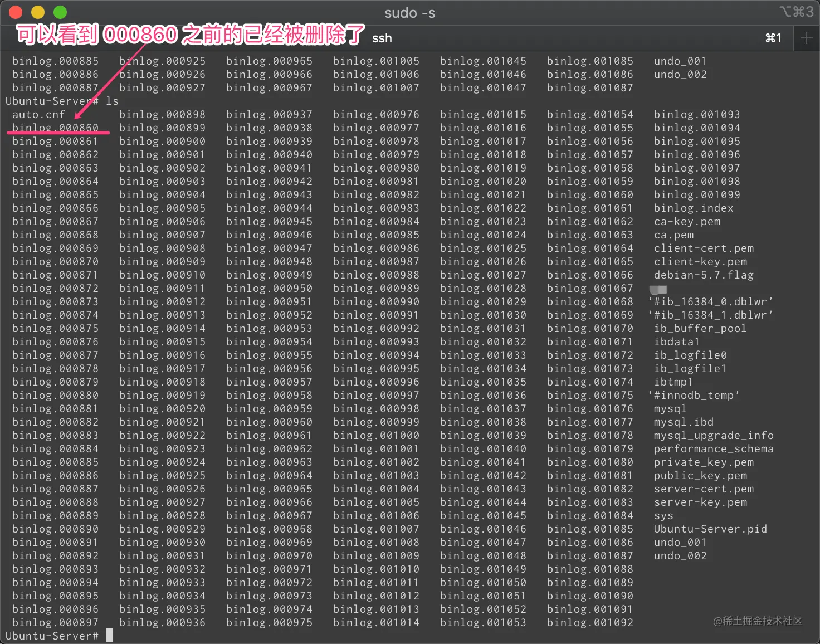Click the ca.pem file name

[673, 235]
